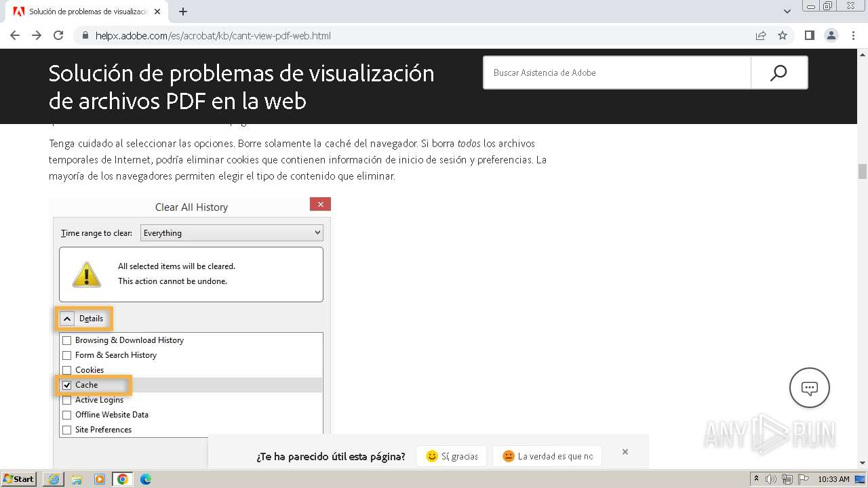Open the chat assistance bubble

coord(809,388)
